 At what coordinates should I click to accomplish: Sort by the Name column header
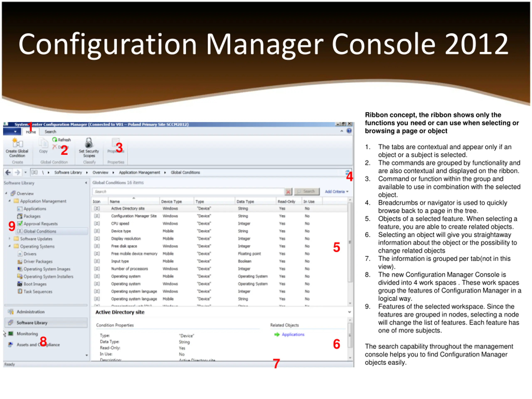pyautogui.click(x=133, y=201)
